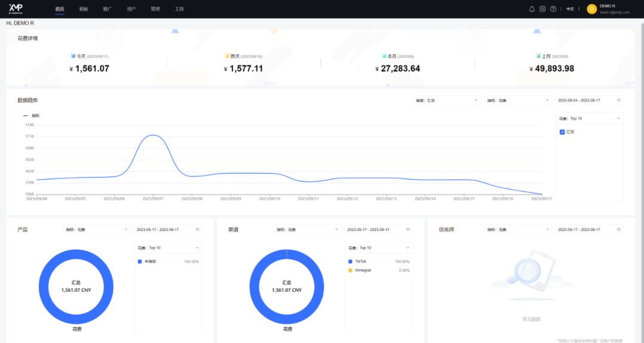Click the 数据趋势 heading
644x343 pixels.
pyautogui.click(x=27, y=100)
